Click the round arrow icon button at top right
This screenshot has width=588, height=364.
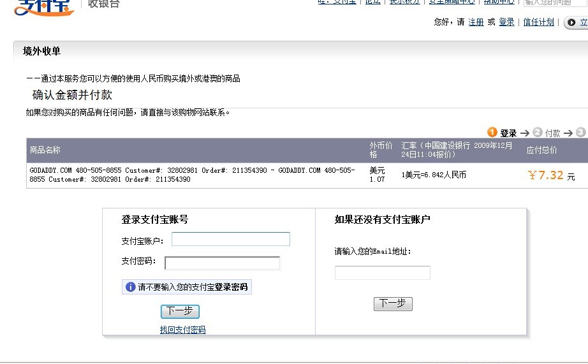point(571,23)
